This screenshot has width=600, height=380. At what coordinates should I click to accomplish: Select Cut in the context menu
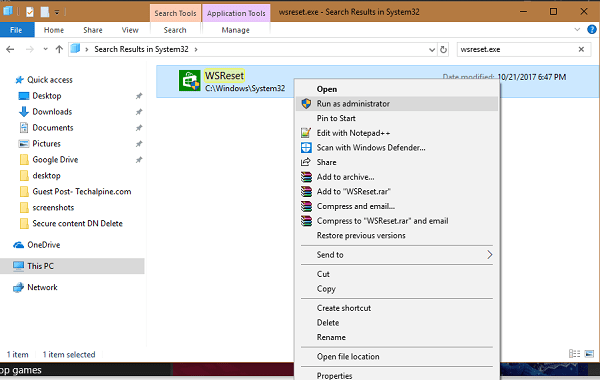coord(397,274)
